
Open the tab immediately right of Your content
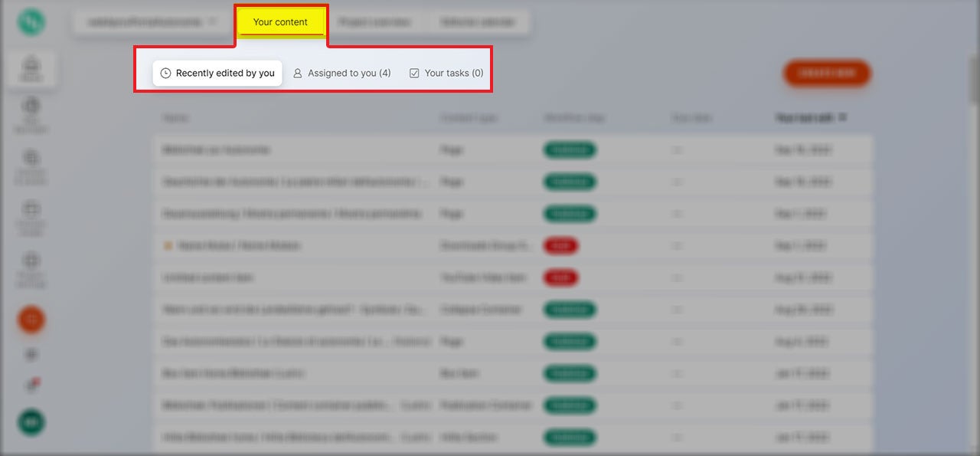374,22
